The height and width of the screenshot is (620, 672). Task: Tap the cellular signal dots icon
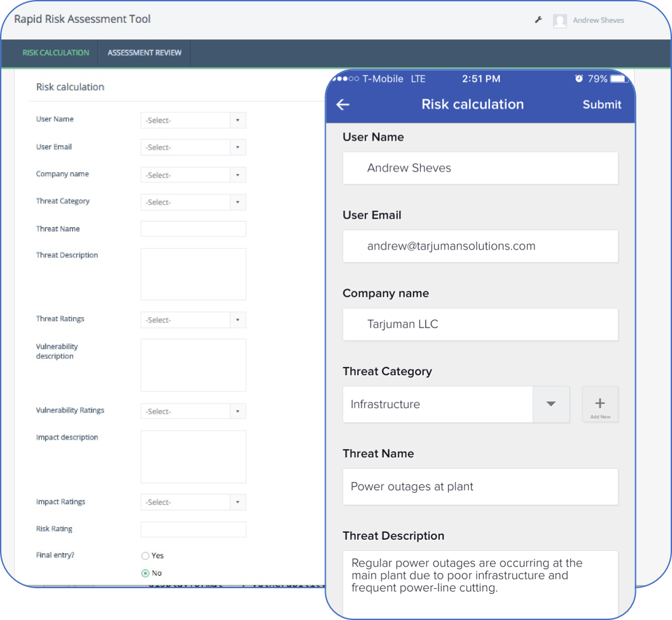tap(344, 78)
